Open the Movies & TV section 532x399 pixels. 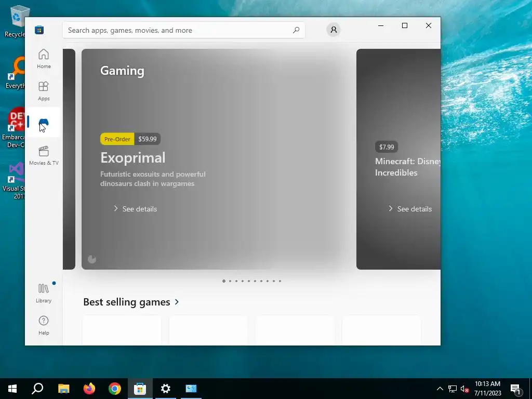[x=44, y=155]
